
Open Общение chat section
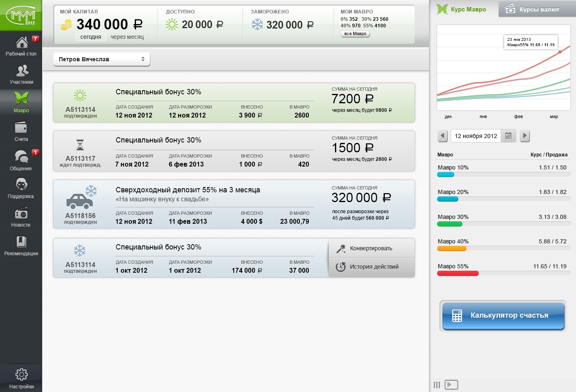point(21,160)
